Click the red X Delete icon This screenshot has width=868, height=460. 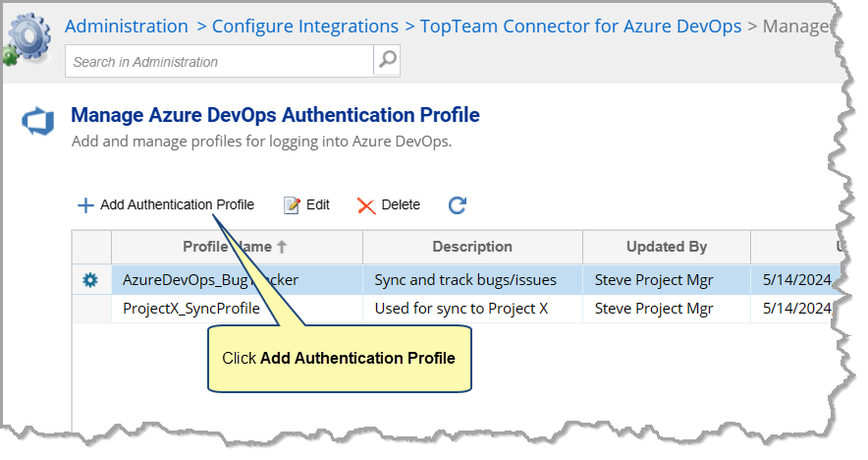pos(366,205)
